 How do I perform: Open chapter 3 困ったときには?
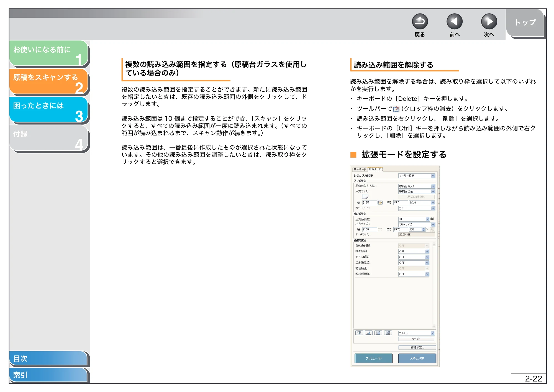[x=49, y=110]
